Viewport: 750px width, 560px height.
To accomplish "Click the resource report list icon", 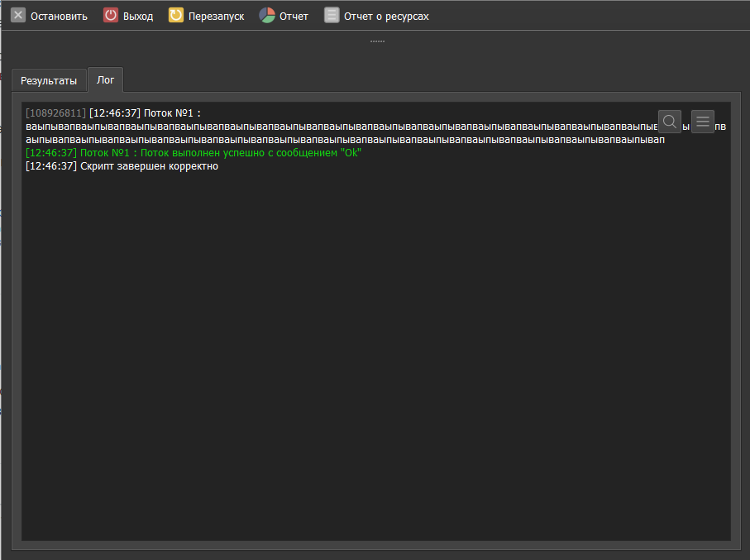I will (x=332, y=16).
